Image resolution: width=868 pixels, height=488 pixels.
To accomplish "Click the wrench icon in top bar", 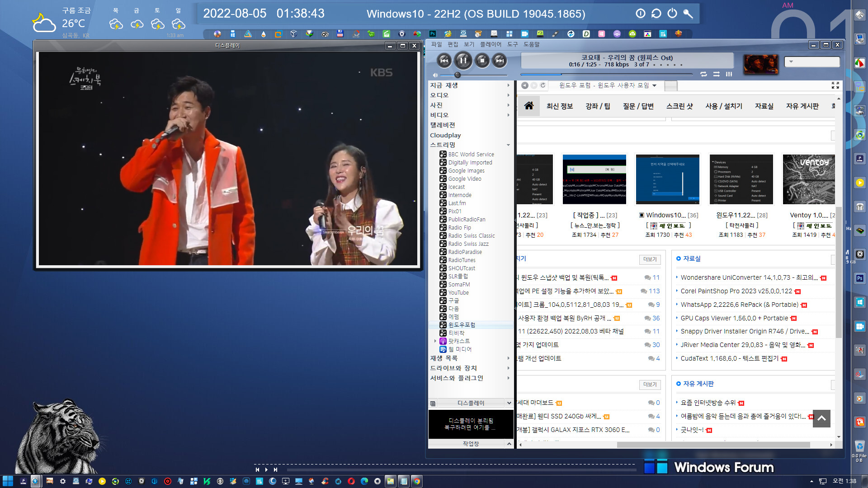I will [x=688, y=14].
